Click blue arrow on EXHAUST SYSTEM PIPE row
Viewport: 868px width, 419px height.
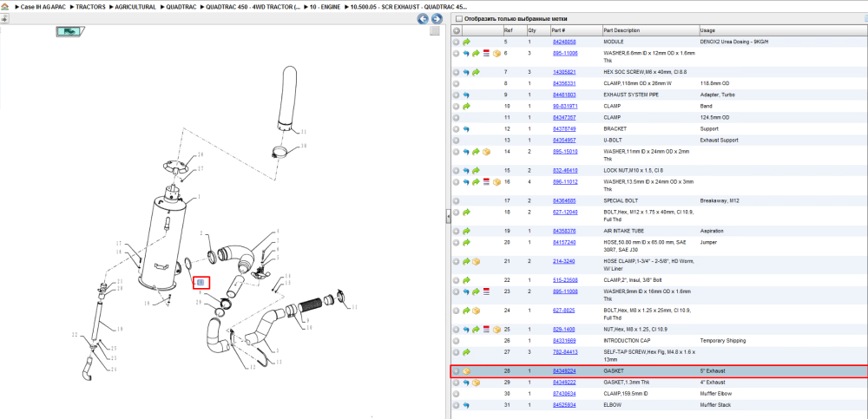point(466,95)
